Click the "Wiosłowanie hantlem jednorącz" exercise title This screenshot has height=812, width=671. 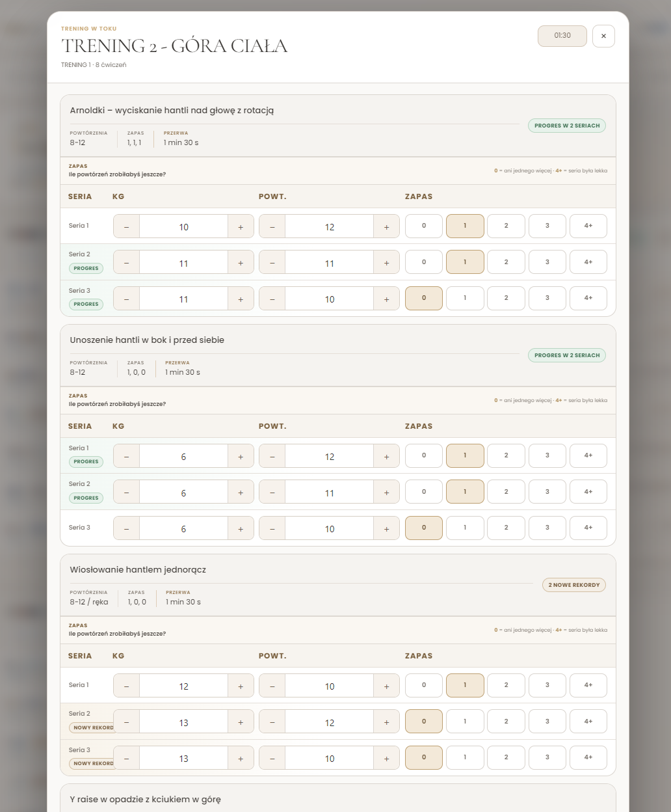pyautogui.click(x=138, y=569)
